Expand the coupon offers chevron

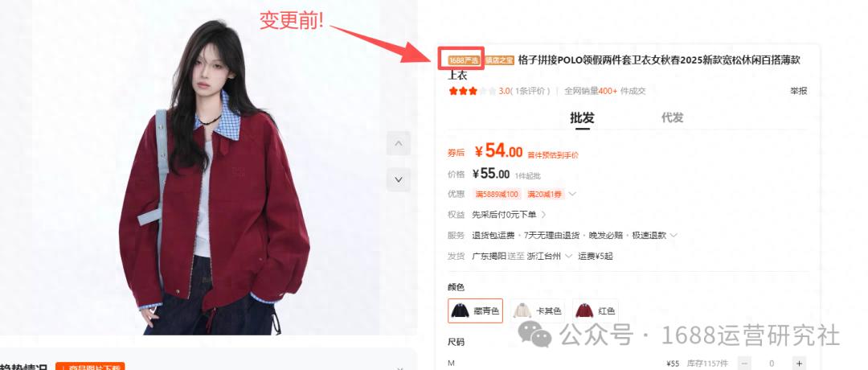point(572,194)
